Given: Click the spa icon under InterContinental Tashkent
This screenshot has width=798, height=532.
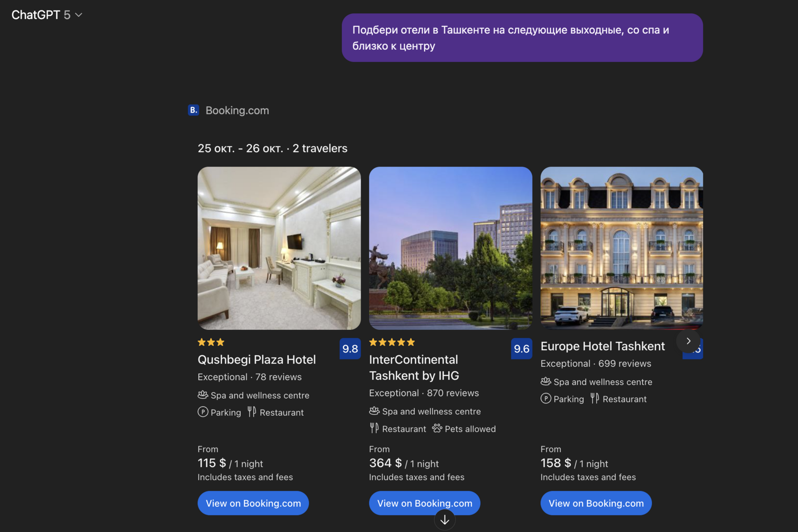Looking at the screenshot, I should pyautogui.click(x=374, y=411).
